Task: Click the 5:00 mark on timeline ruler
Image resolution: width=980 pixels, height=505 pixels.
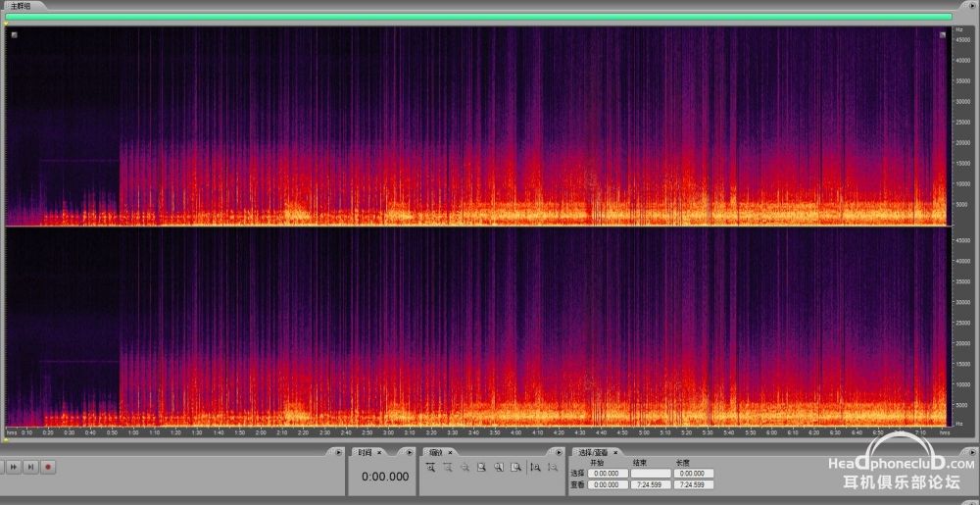Action: [643, 431]
